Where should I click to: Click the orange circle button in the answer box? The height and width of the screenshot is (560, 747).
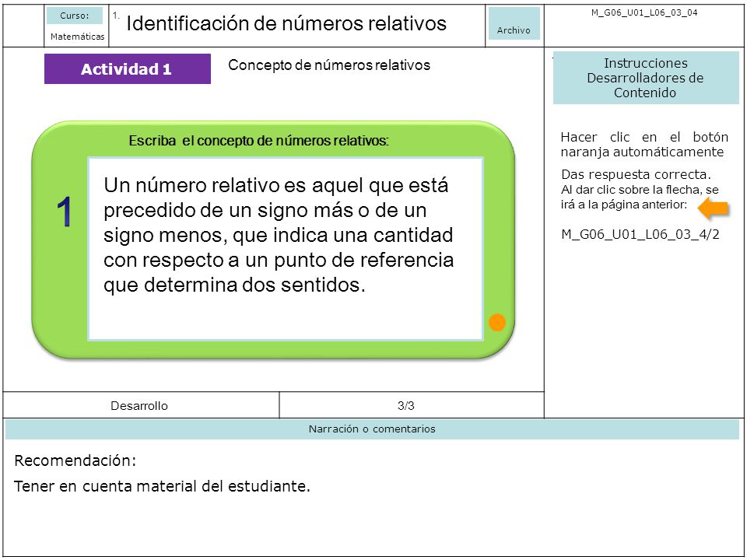coord(497,322)
